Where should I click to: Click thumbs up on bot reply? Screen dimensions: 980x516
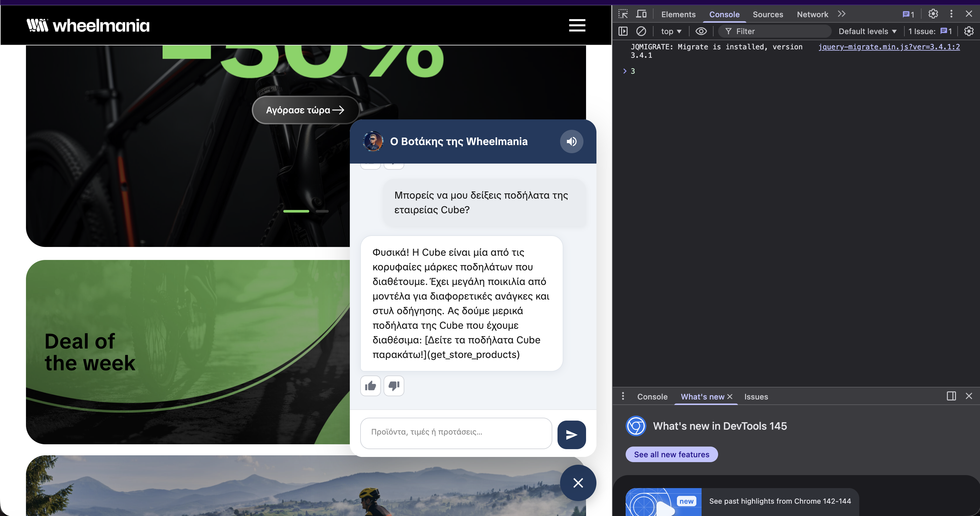pyautogui.click(x=370, y=386)
